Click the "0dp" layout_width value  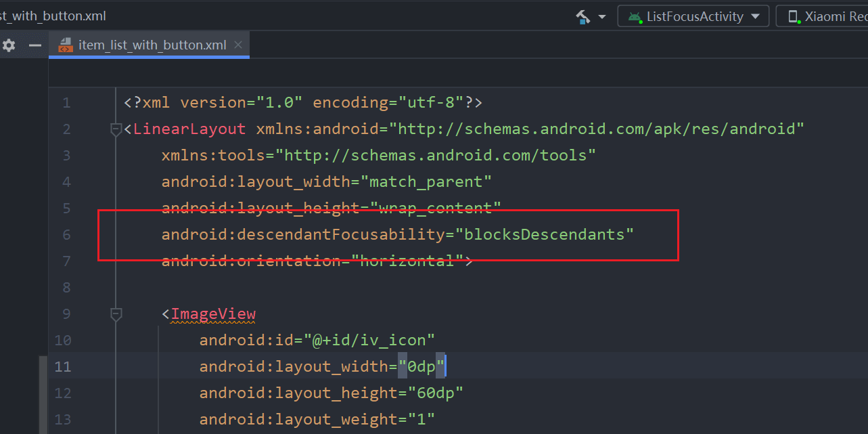(x=421, y=367)
